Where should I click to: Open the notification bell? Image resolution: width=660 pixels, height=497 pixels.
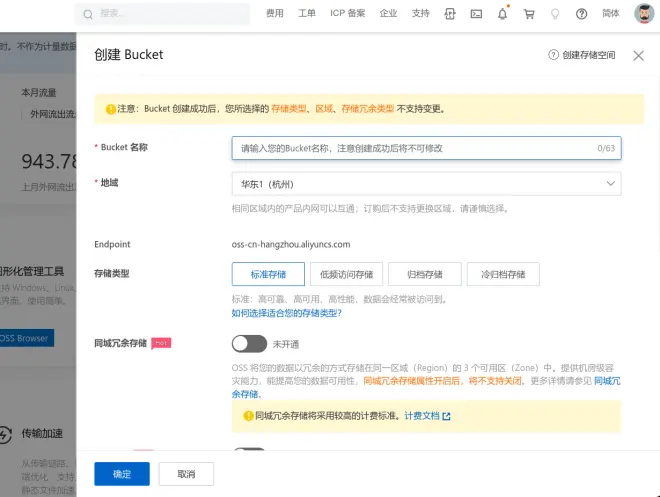click(503, 14)
